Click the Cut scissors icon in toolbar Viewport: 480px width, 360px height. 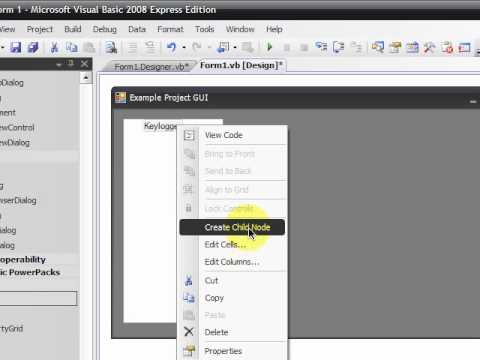[x=54, y=47]
